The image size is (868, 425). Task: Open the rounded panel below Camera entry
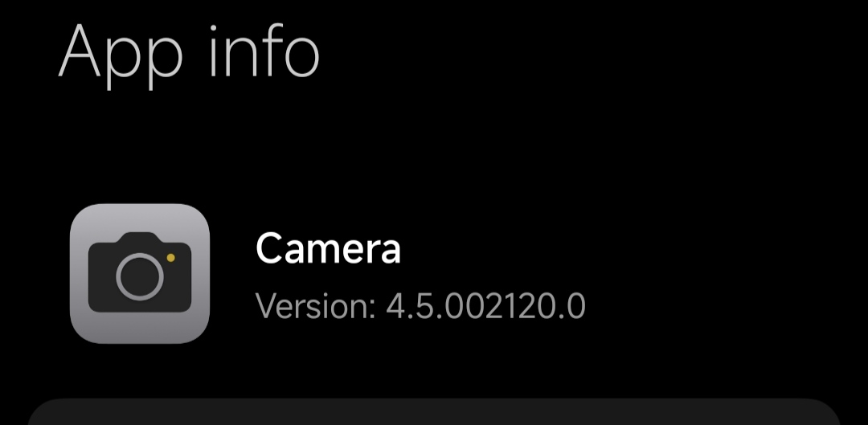pyautogui.click(x=434, y=411)
